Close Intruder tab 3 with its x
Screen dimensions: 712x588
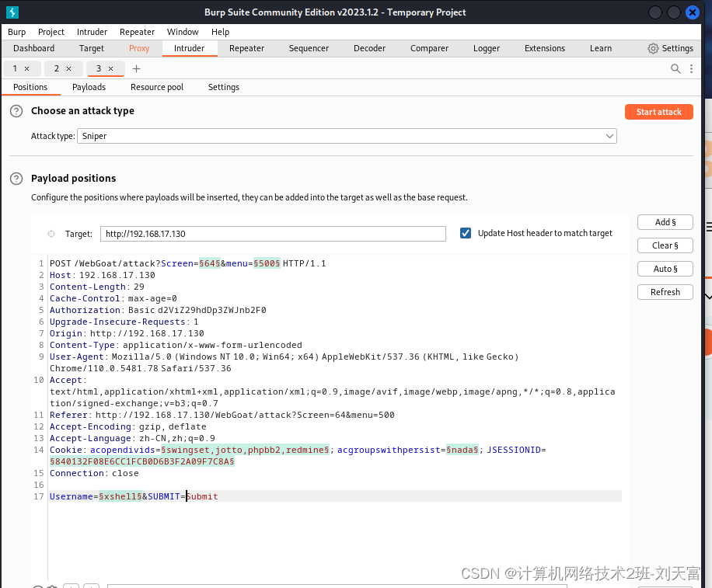(111, 68)
